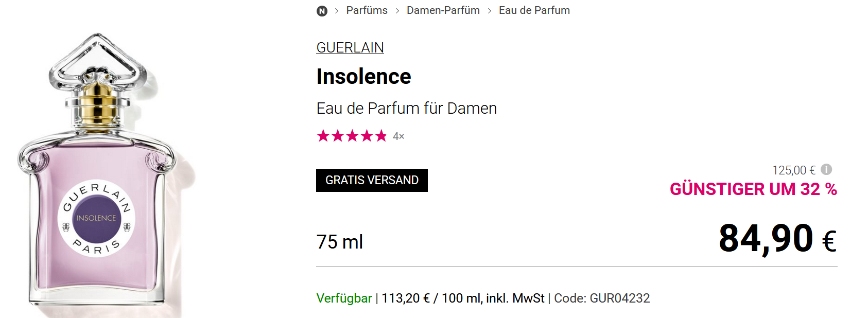
Task: Click the pink five-star rating
Action: point(352,136)
